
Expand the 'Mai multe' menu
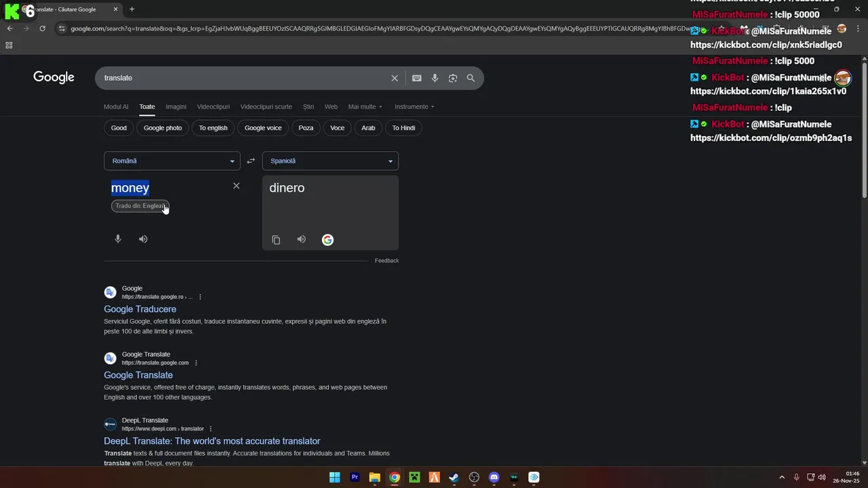coord(365,106)
